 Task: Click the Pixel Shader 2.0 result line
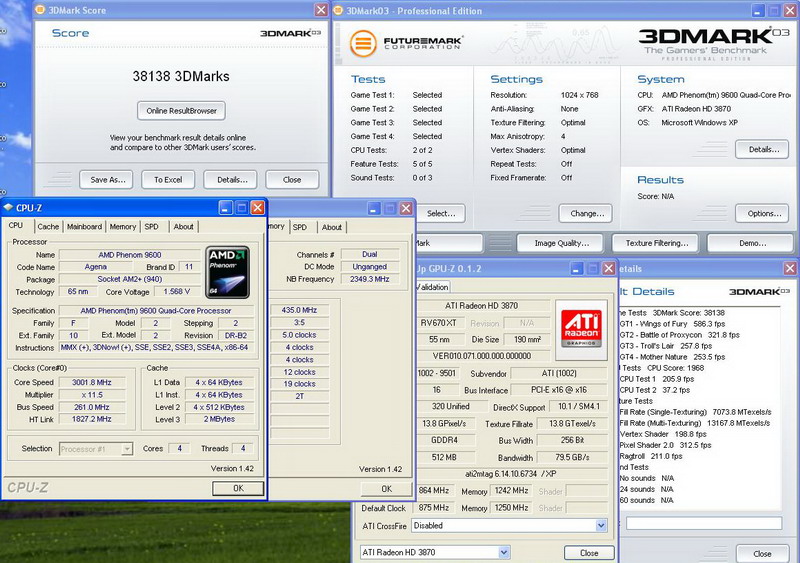[x=665, y=445]
